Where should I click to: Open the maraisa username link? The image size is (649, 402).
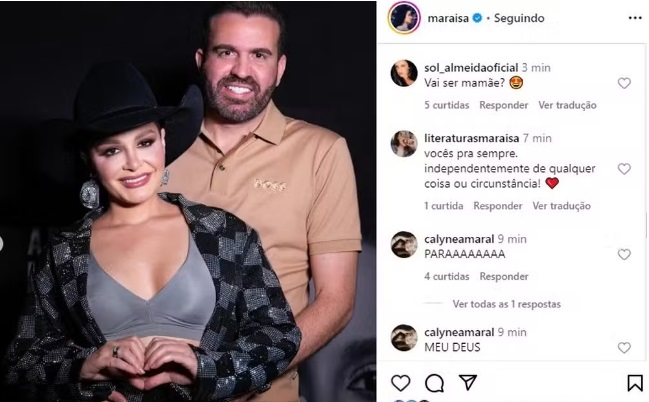tap(448, 18)
